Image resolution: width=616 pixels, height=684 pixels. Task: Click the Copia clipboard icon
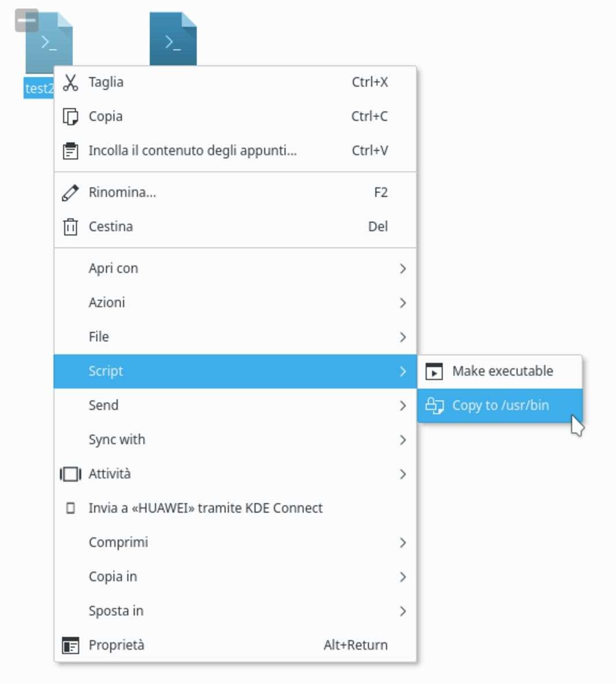point(70,117)
